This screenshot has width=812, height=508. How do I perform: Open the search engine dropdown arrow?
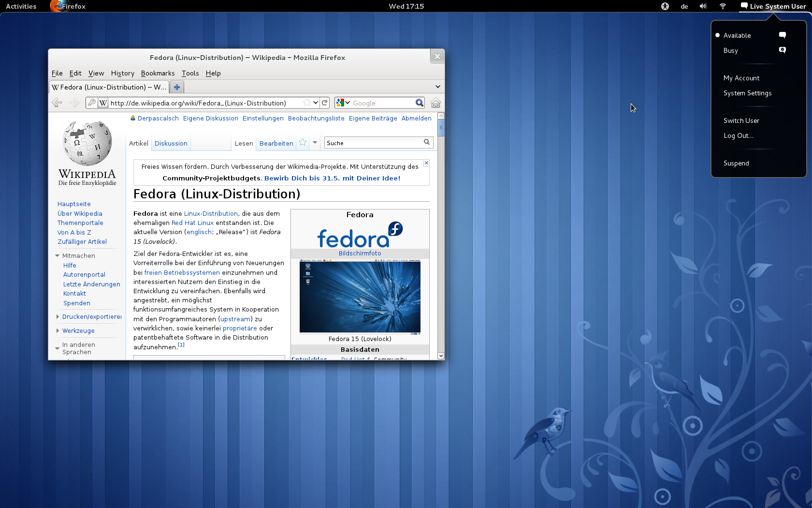coord(348,103)
